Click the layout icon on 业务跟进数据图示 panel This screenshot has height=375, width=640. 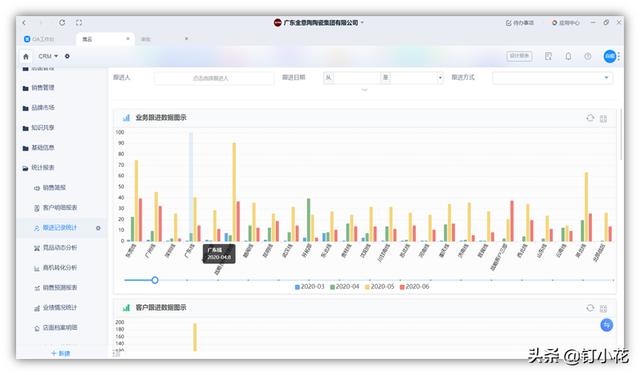(x=604, y=118)
